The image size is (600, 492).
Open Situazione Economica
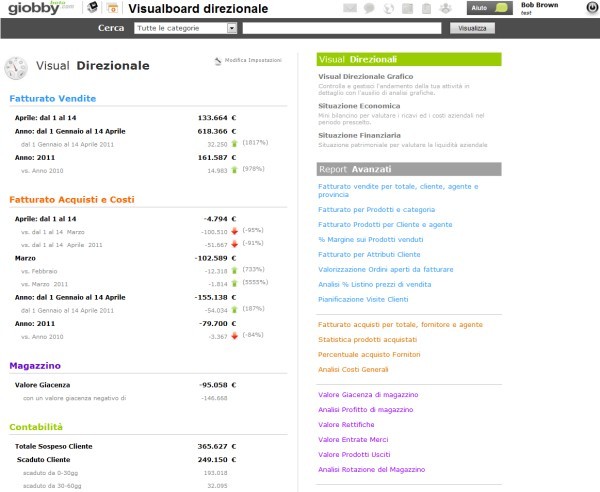coord(359,106)
